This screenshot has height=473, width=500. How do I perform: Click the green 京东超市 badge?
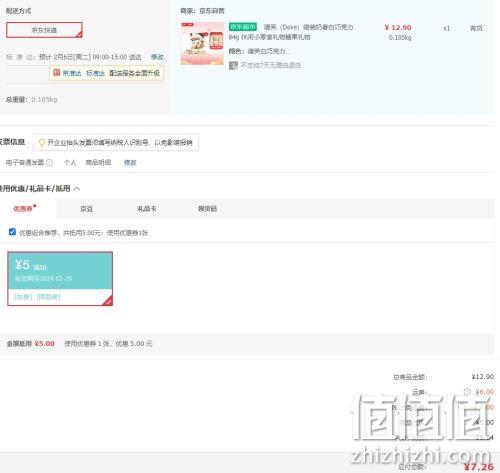pyautogui.click(x=243, y=27)
